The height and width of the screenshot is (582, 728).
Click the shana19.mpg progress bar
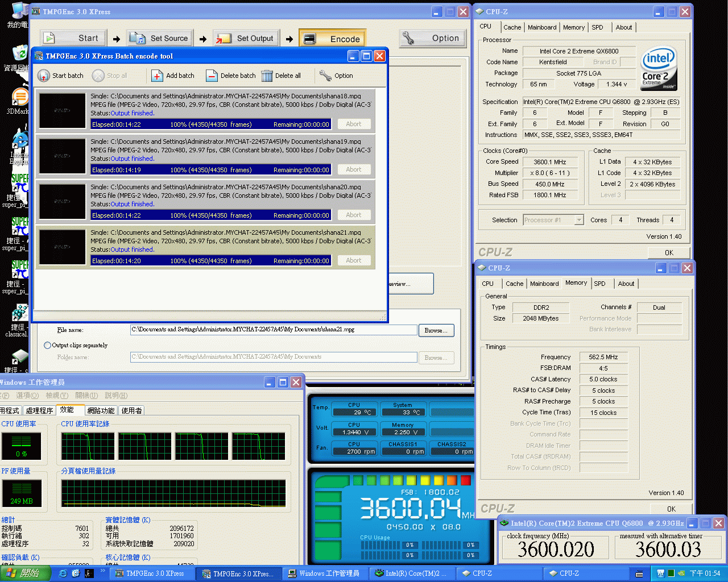coord(210,170)
